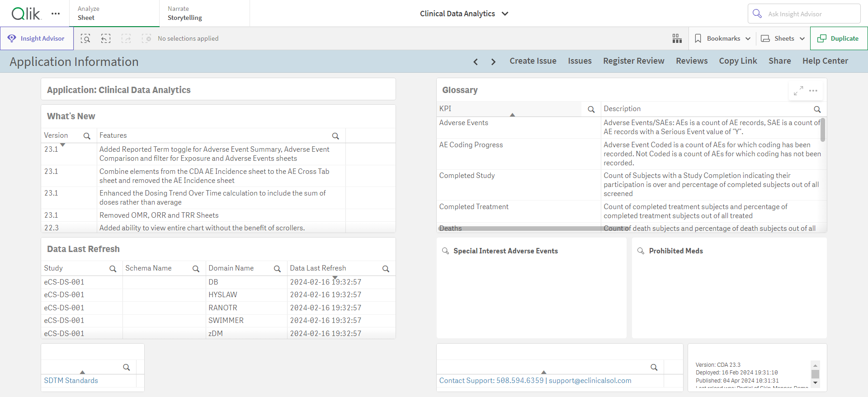
Task: Open the Glossary options three-dot menu
Action: [813, 90]
